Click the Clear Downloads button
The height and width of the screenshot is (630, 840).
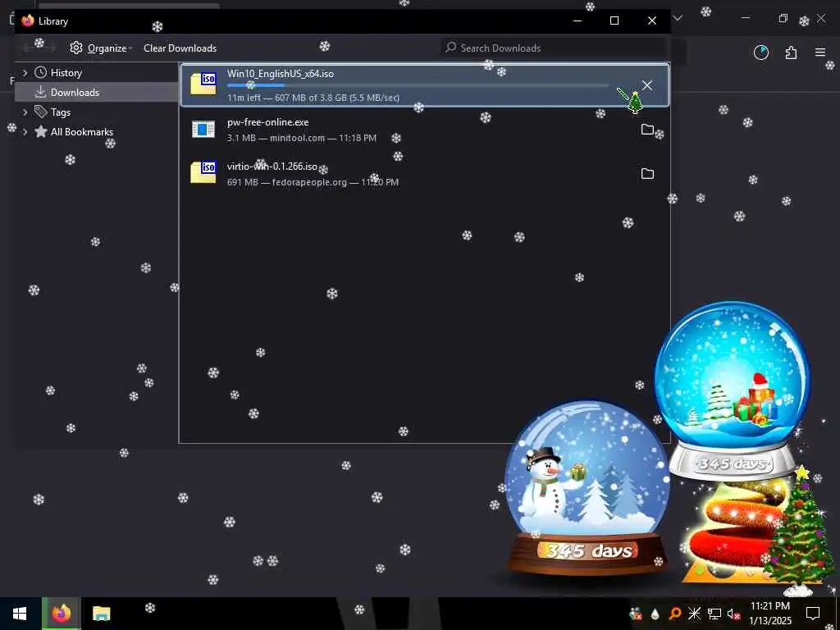(x=180, y=48)
